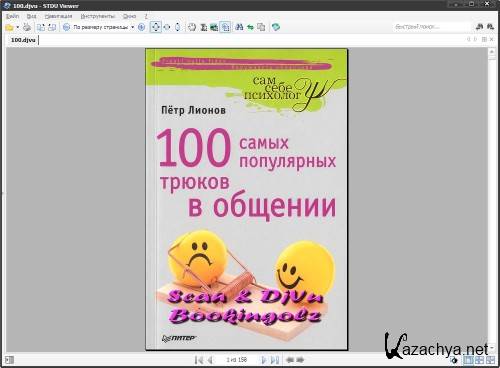The image size is (500, 368).
Task: Click the page number field 1 из 158
Action: click(236, 360)
